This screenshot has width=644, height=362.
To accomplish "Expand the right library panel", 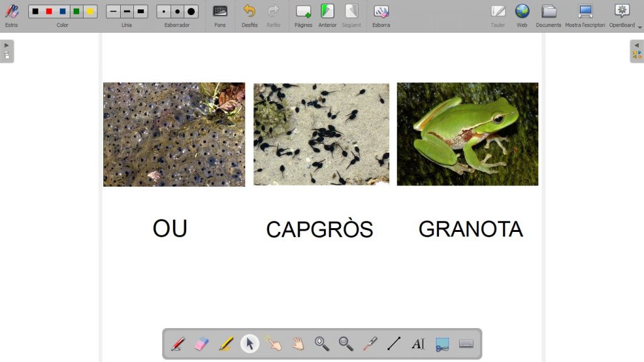I will click(636, 51).
